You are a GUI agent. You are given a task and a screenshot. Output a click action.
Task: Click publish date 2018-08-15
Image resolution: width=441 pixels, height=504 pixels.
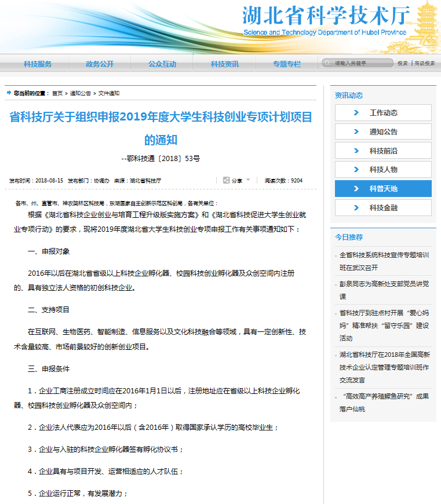click(x=49, y=181)
